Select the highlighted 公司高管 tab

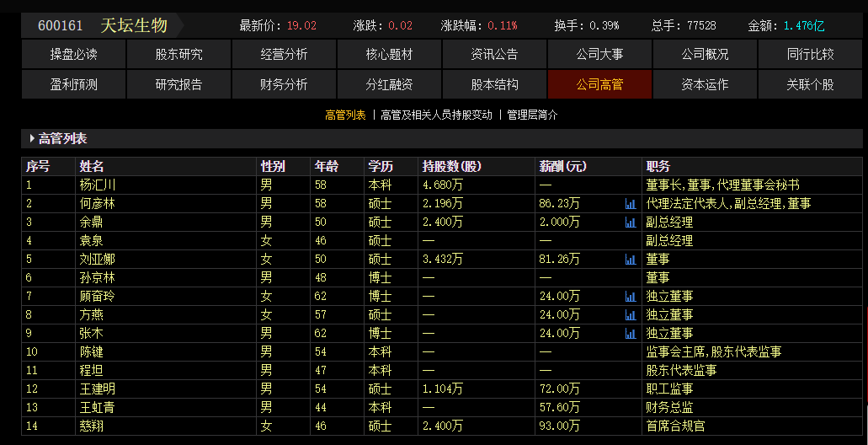[x=599, y=84]
